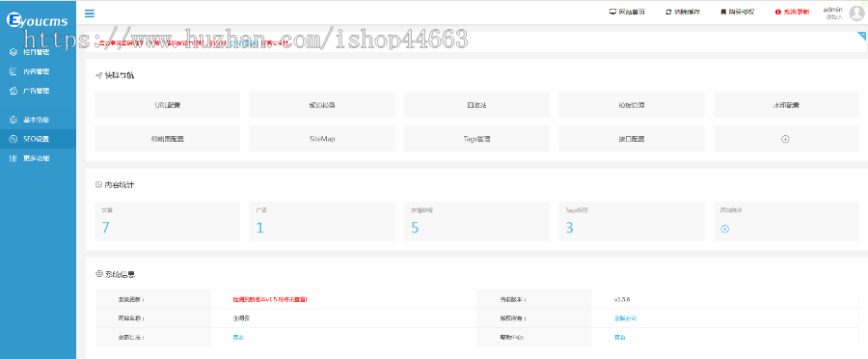Click the red new version v1.5.8 link
Viewport: 868px width, 359px height.
[270, 299]
